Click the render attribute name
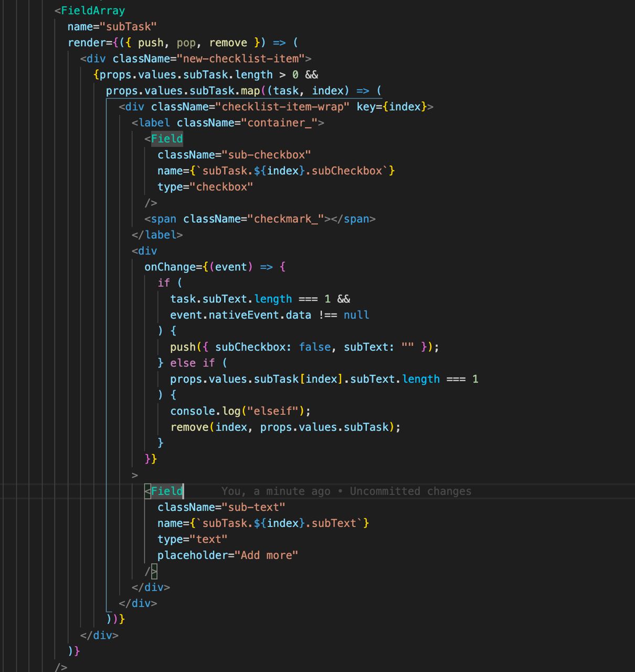This screenshot has height=672, width=635. (87, 43)
